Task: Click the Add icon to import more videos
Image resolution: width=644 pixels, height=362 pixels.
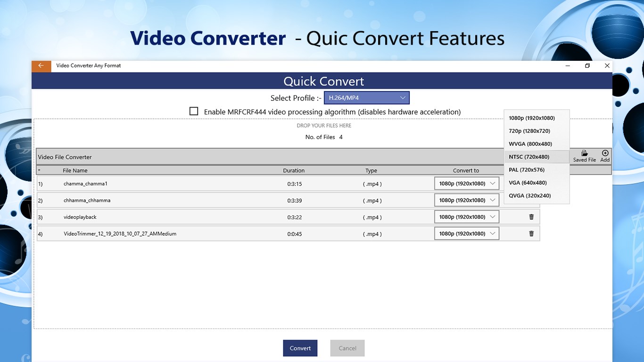Action: pos(605,156)
